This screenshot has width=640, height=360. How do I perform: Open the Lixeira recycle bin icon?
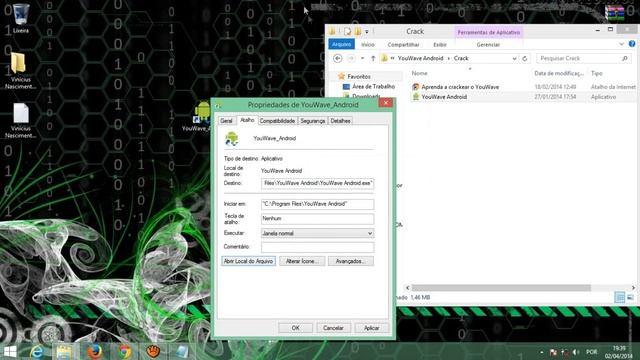pyautogui.click(x=21, y=18)
